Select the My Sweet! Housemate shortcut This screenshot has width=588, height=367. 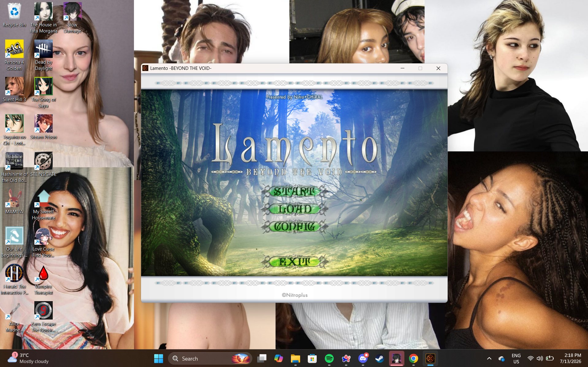click(x=44, y=205)
